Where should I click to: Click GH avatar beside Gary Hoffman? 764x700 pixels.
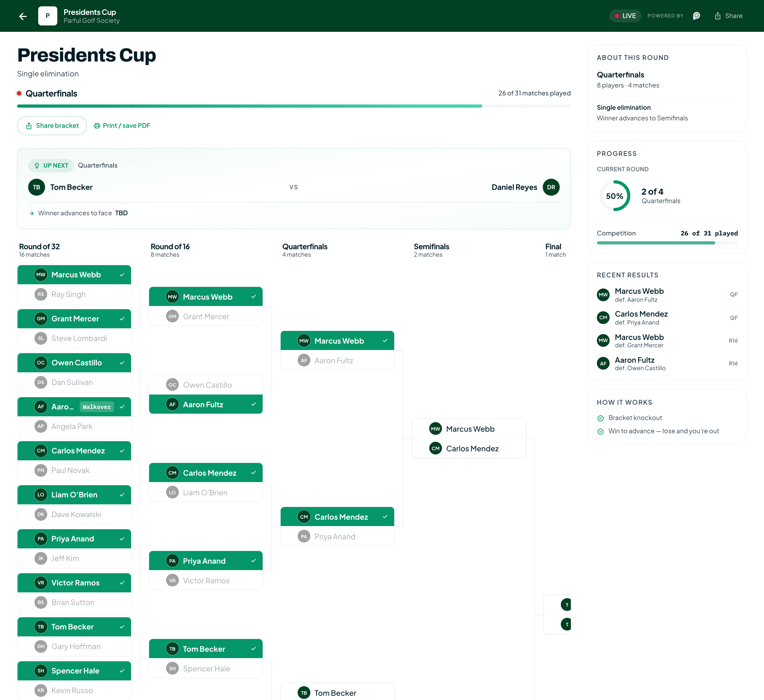click(x=41, y=646)
